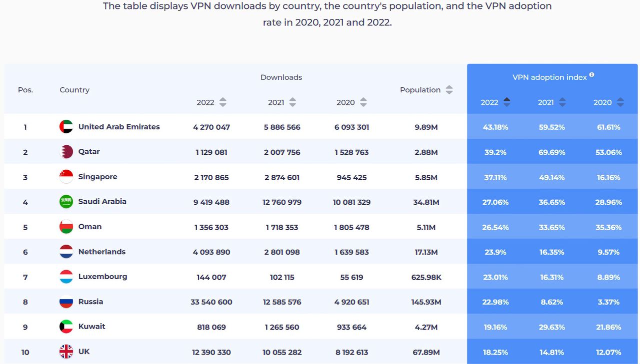Sort table by 2022 downloads
Viewport: 640px width, 364px height.
click(x=223, y=102)
